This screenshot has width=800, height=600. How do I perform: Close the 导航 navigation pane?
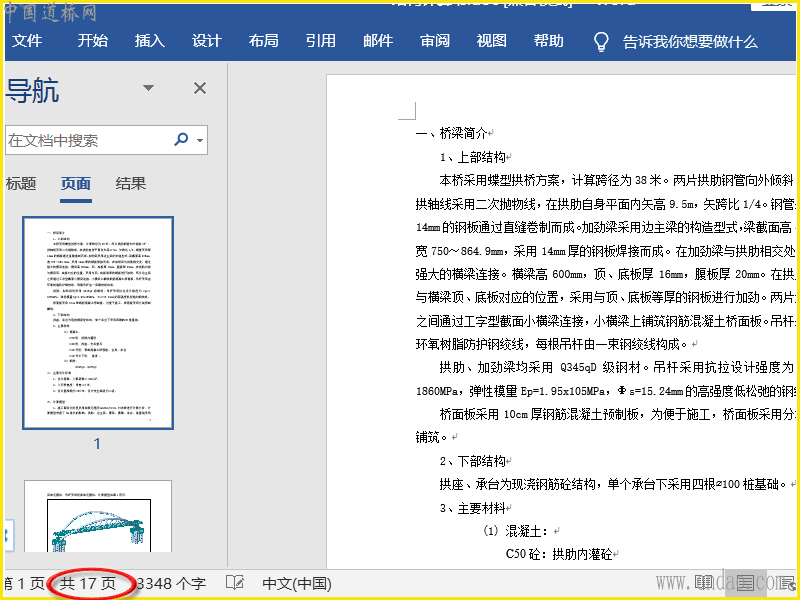(x=200, y=88)
